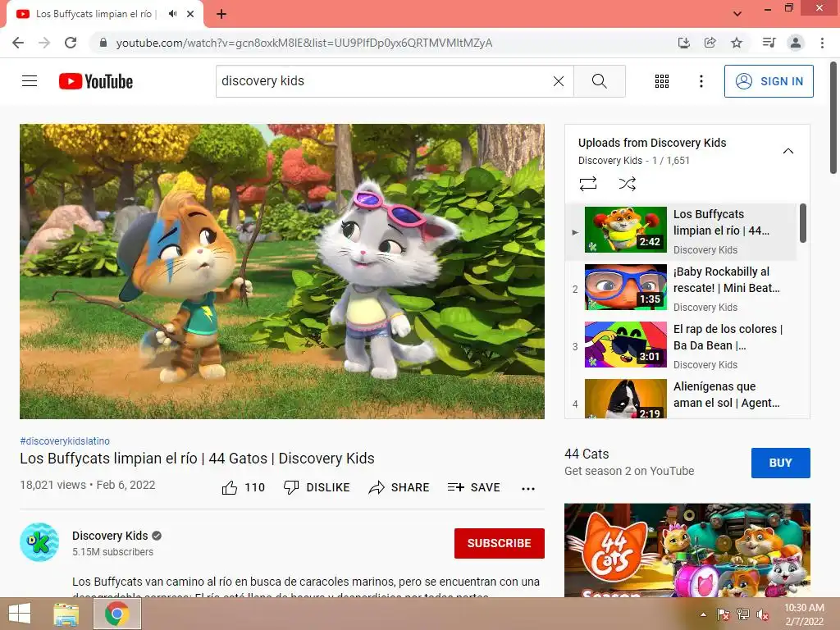The width and height of the screenshot is (840, 630).
Task: Click the BUY button for 44 Cats
Action: tap(781, 463)
